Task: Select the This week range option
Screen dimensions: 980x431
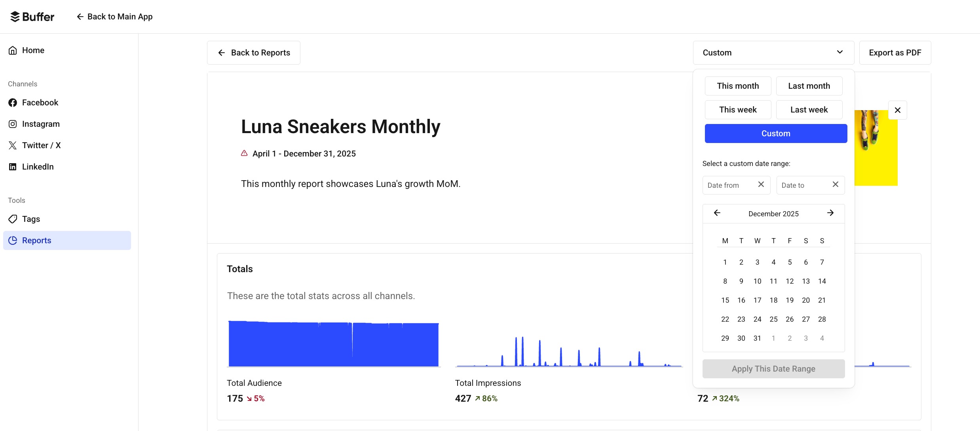Action: pyautogui.click(x=738, y=110)
